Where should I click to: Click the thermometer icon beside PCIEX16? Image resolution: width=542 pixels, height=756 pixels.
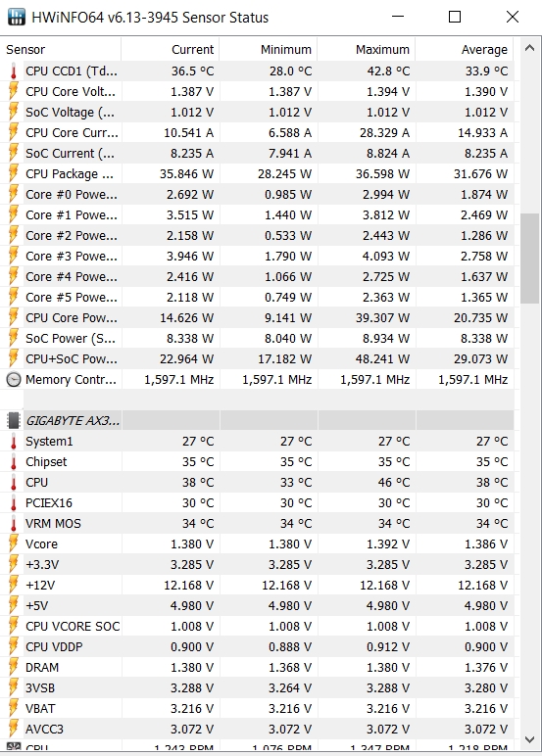point(14,503)
